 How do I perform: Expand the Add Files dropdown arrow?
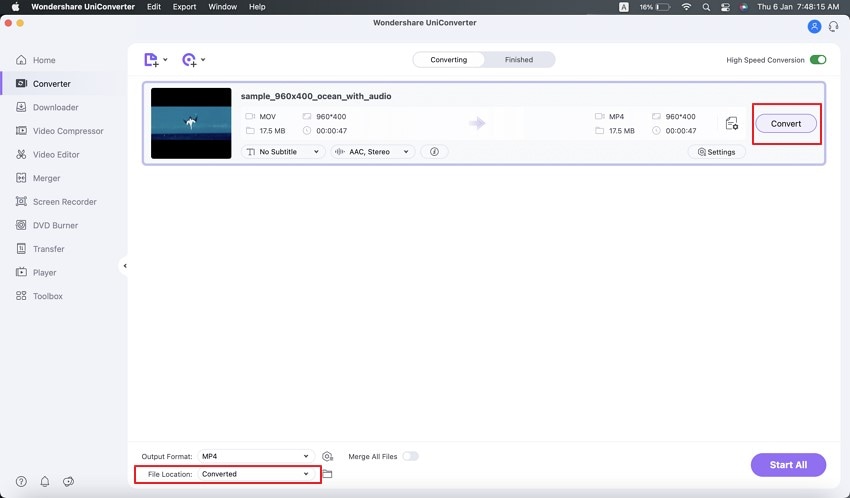tap(165, 60)
